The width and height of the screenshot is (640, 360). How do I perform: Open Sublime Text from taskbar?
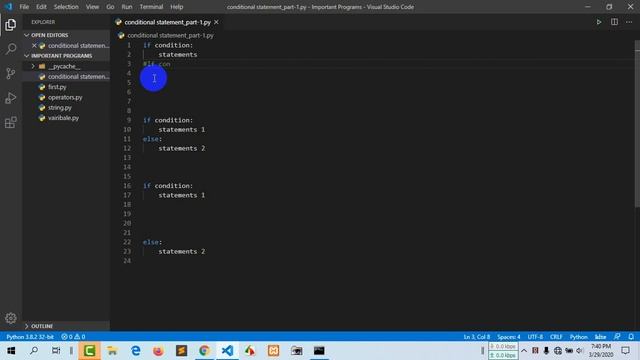pyautogui.click(x=182, y=351)
